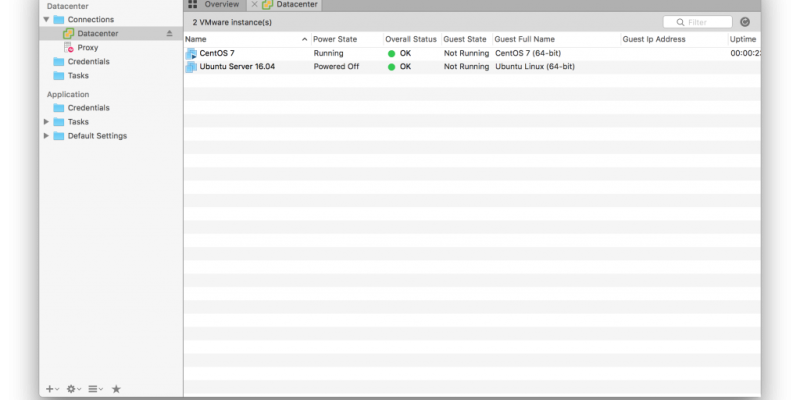
Task: Click the Proxy connection icon in sidebar
Action: [x=68, y=47]
